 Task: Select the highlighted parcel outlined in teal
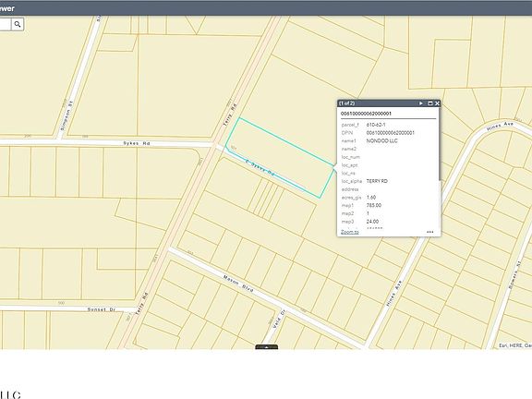point(280,157)
